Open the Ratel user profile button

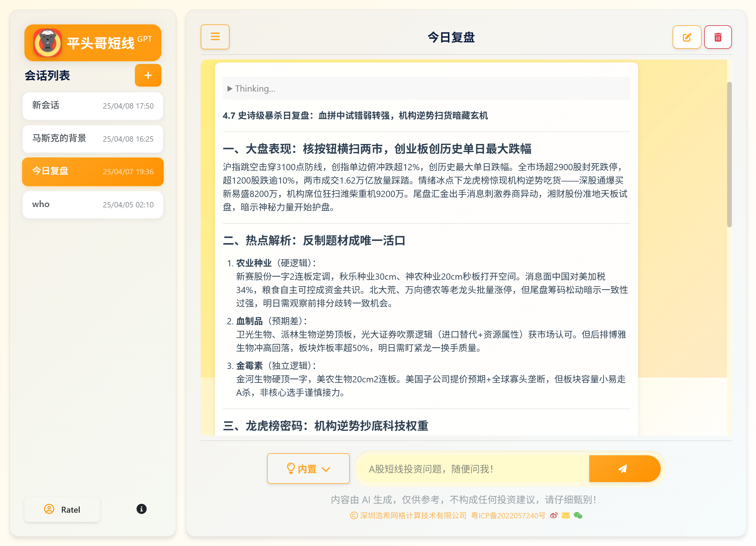click(62, 509)
